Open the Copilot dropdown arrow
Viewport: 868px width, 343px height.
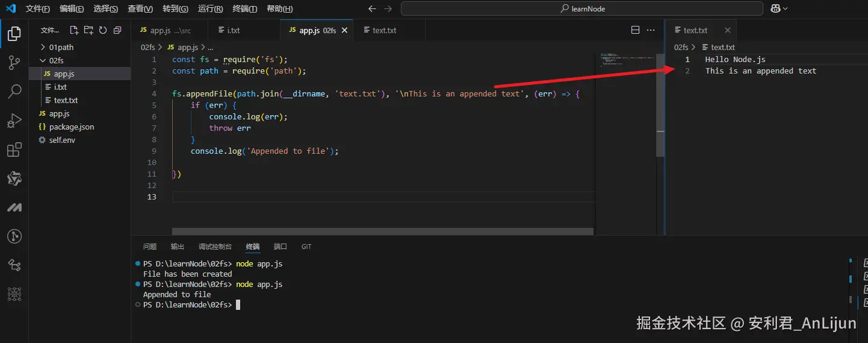point(785,9)
